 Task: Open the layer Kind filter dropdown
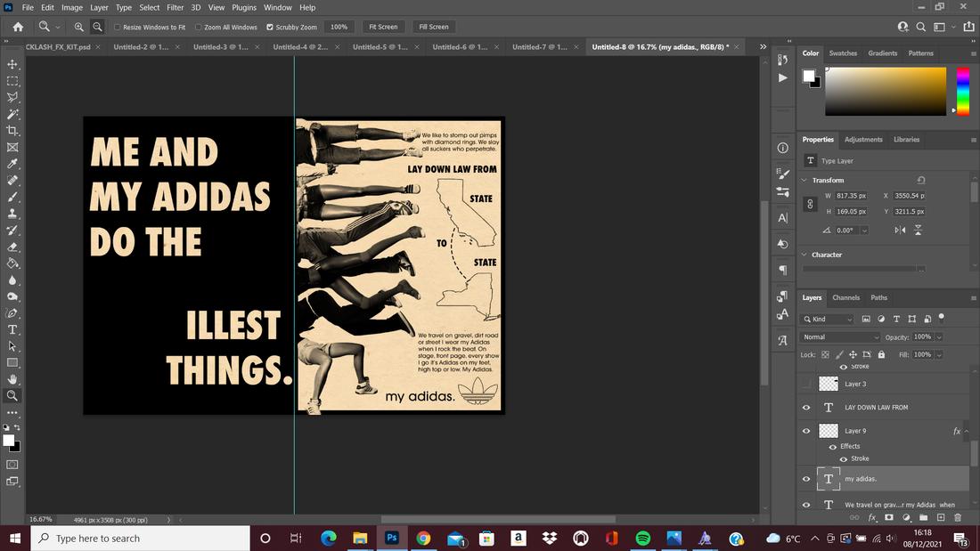(827, 319)
